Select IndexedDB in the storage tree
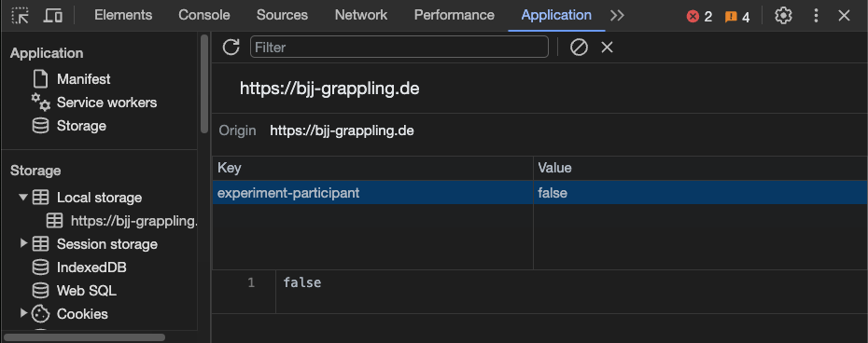The width and height of the screenshot is (868, 343). 91,268
